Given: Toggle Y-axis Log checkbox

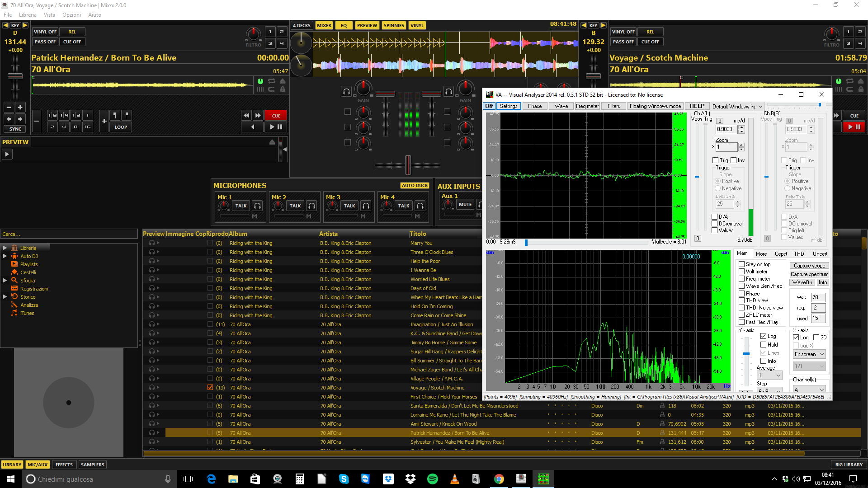Looking at the screenshot, I should tap(763, 336).
